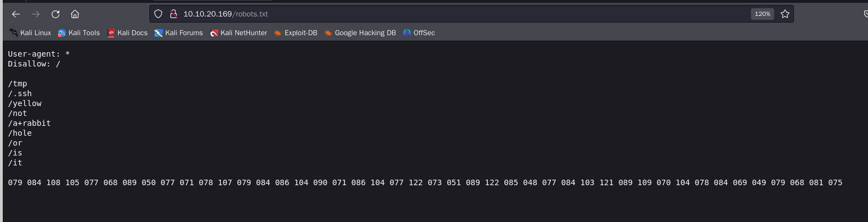Open the Kali Linux bookmark
Viewport: 868px width, 222px height.
tap(30, 33)
